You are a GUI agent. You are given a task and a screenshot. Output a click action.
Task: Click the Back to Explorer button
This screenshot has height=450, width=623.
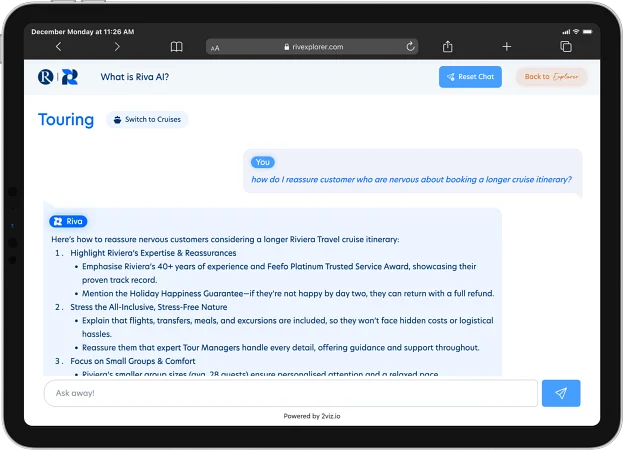551,77
